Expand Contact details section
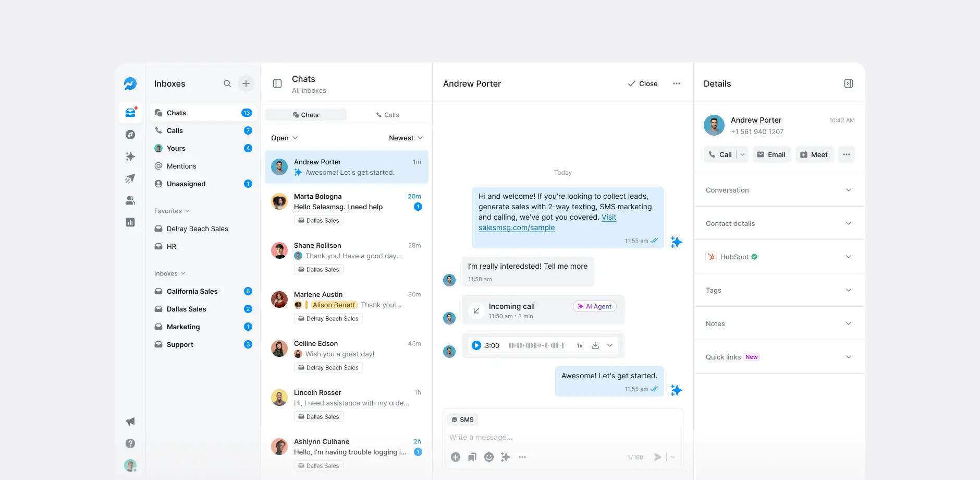The height and width of the screenshot is (480, 980). coord(779,223)
